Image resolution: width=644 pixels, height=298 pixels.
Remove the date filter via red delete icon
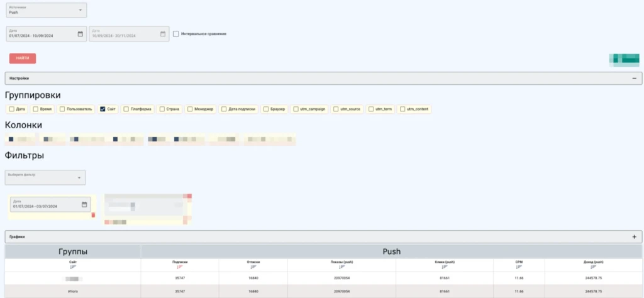[93, 215]
